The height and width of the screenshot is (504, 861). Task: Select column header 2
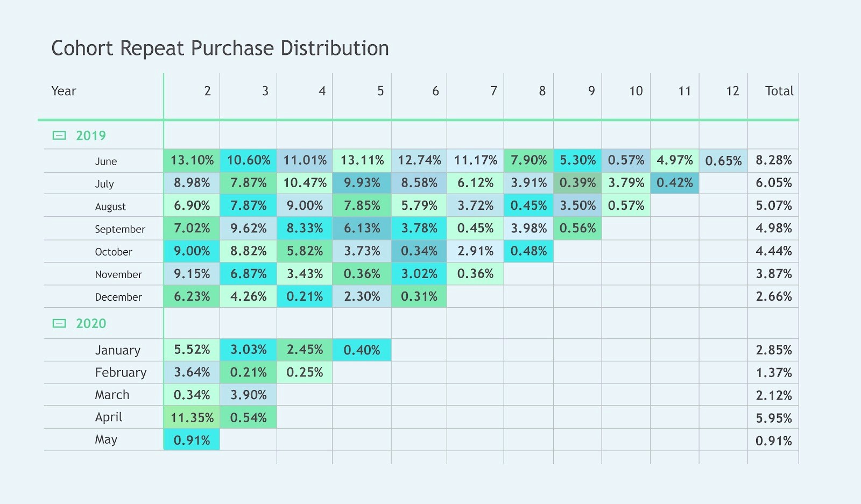[x=207, y=91]
